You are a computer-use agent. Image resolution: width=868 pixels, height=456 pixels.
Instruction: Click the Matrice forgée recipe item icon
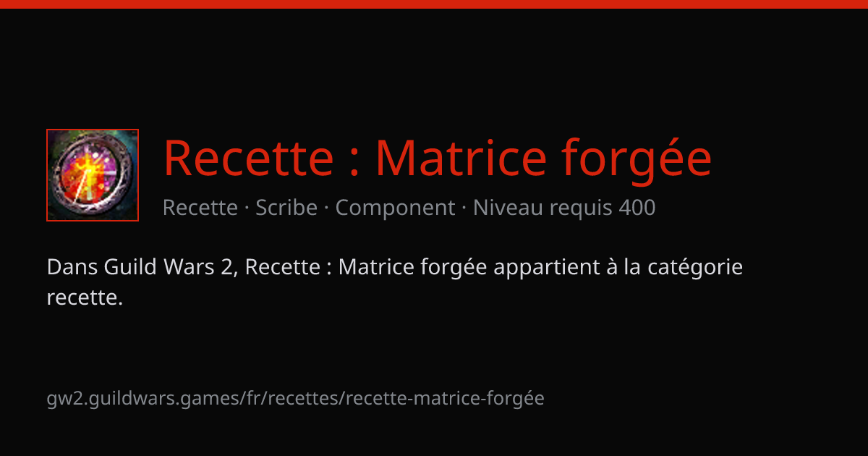click(x=93, y=175)
